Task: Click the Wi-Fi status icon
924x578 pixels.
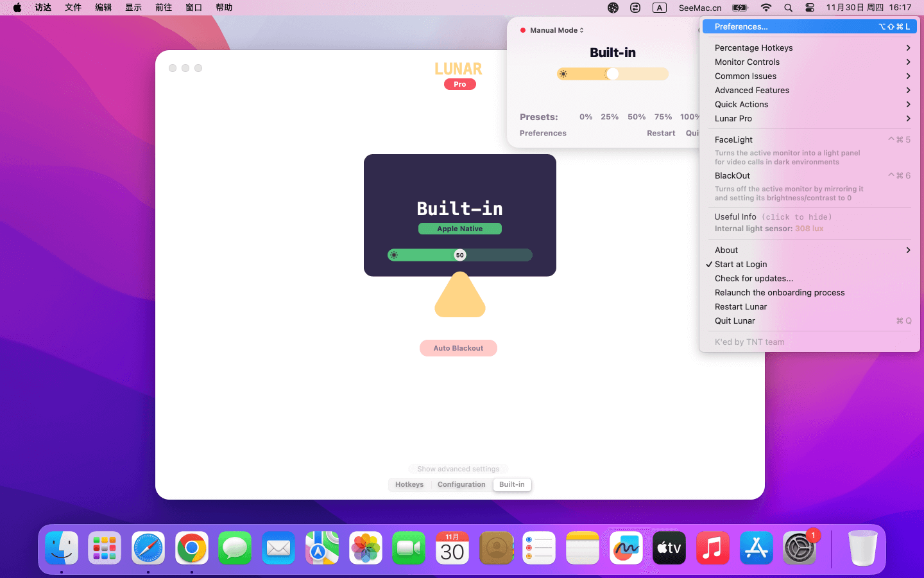Action: 766,8
